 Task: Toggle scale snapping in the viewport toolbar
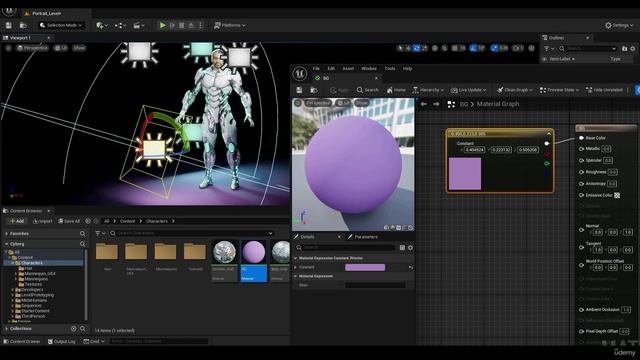(x=494, y=48)
